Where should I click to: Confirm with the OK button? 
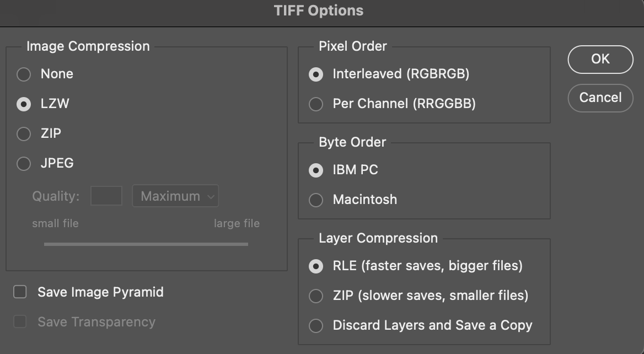click(x=600, y=59)
